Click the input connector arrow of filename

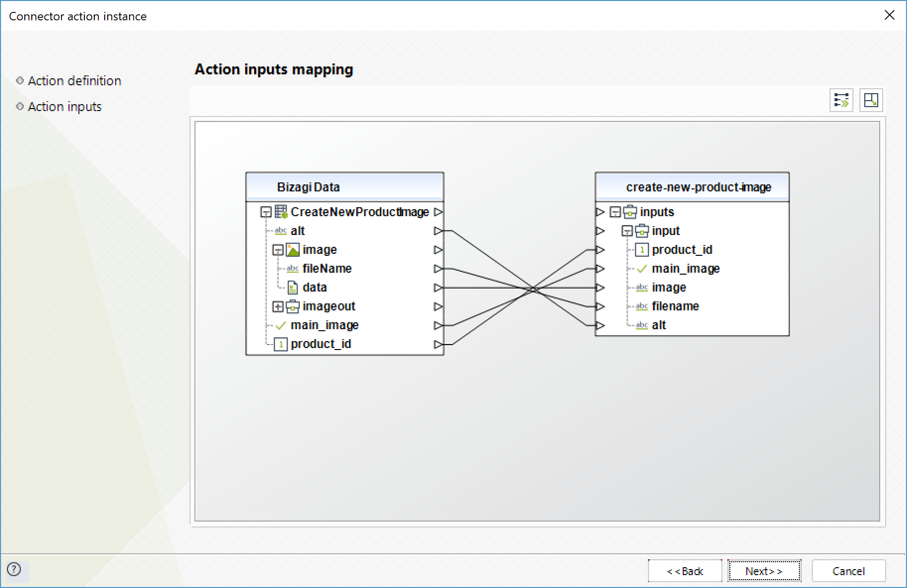tap(600, 306)
